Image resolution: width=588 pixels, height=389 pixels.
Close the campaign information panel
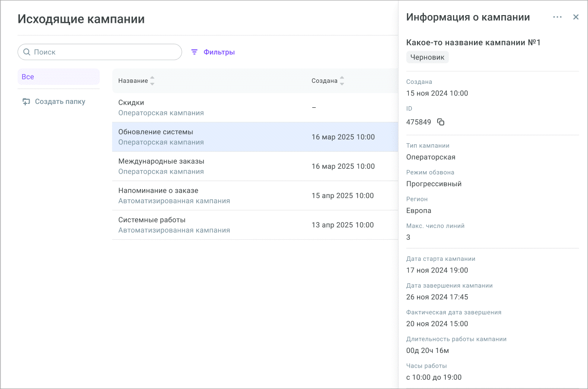tap(576, 17)
